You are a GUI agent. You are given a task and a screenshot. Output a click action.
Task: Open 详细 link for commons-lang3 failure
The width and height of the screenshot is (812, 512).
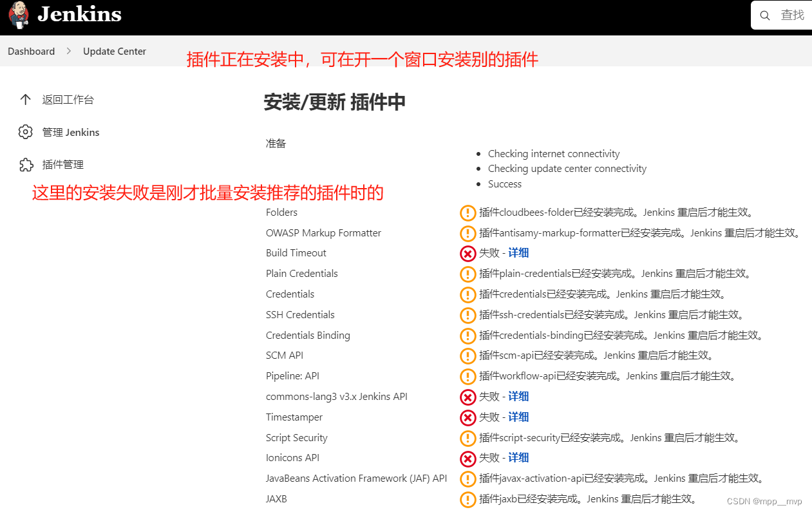pyautogui.click(x=518, y=396)
